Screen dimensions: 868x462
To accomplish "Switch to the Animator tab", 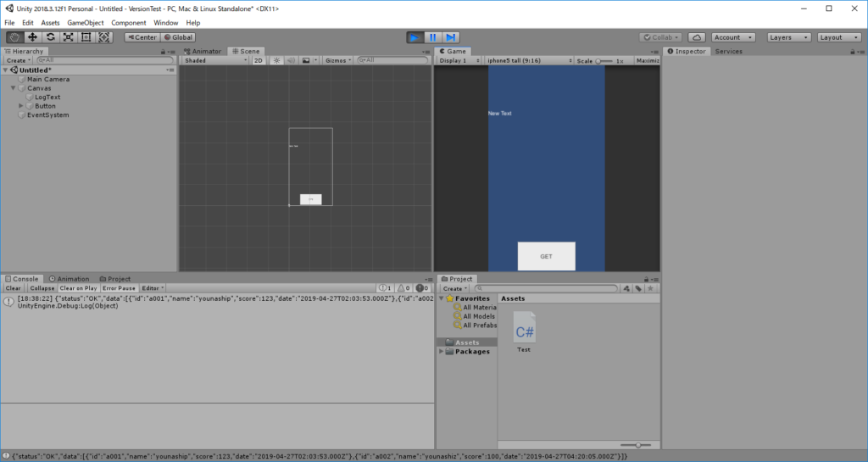I will click(203, 51).
